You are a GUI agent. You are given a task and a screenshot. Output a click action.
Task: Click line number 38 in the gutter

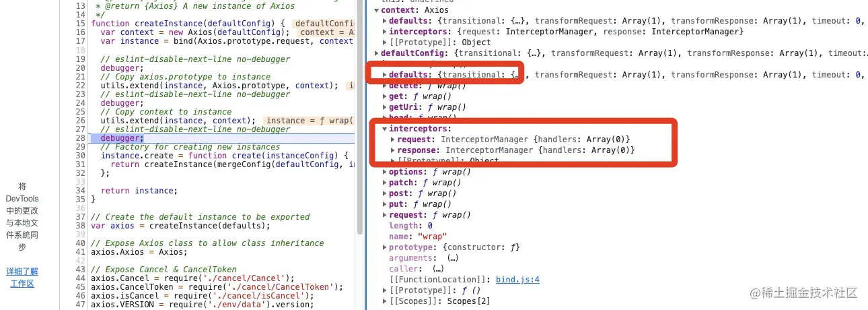(x=80, y=226)
